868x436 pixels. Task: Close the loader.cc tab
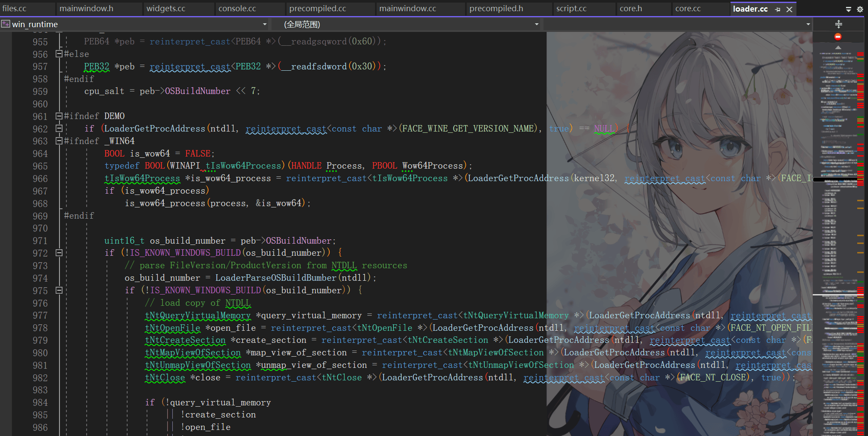point(789,9)
